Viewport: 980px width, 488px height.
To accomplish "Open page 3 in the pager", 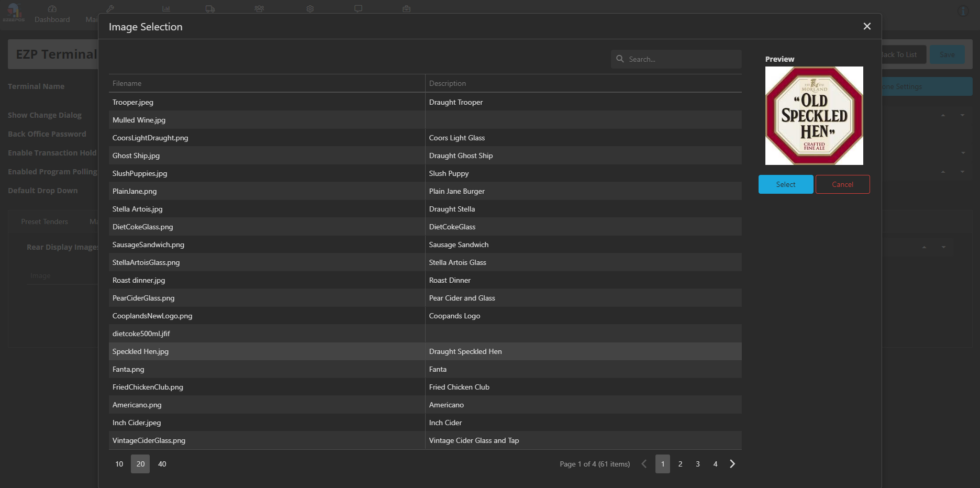I will (698, 464).
